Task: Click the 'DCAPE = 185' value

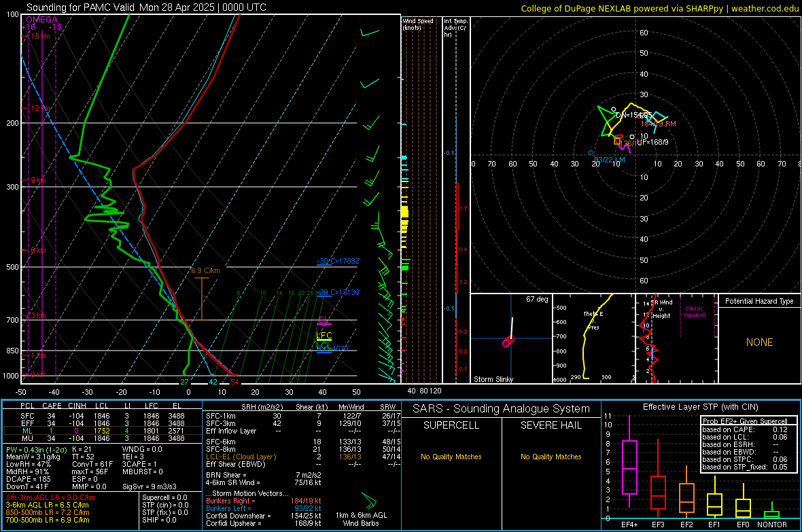Action: [x=28, y=479]
